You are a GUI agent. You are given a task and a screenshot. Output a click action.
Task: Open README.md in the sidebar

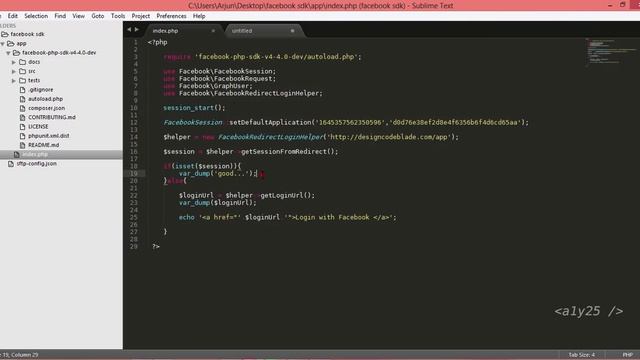pos(43,145)
